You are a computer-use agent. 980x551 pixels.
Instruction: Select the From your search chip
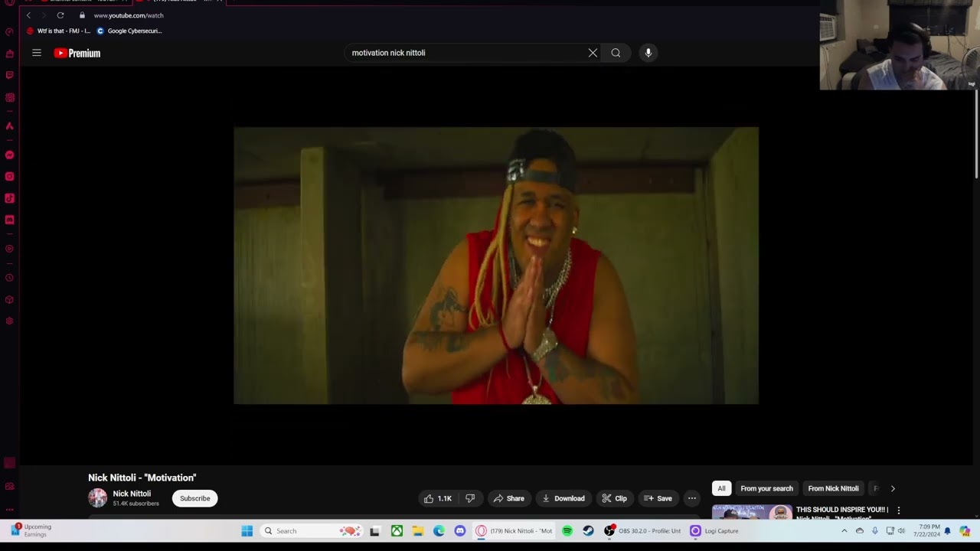tap(766, 488)
